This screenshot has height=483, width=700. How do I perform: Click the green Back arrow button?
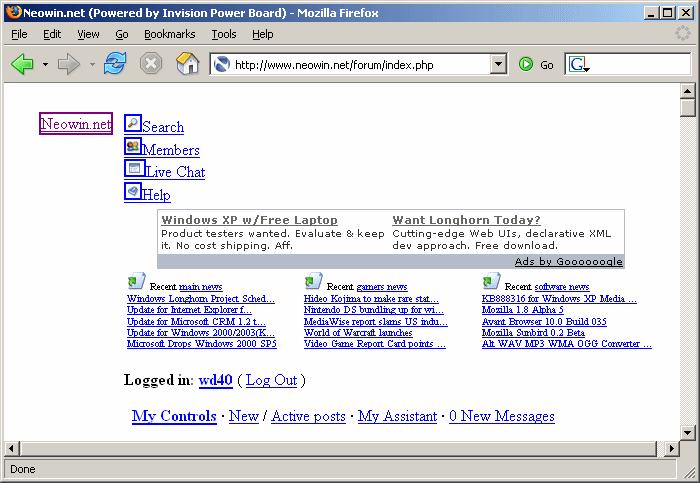pyautogui.click(x=22, y=64)
